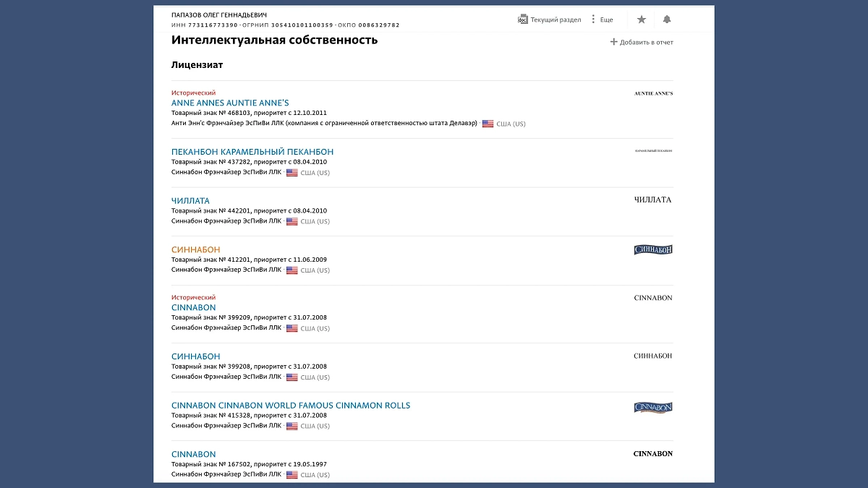Open CINNABON WORLD FAMOUS CINNAMON ROLLS entry

pos(289,405)
